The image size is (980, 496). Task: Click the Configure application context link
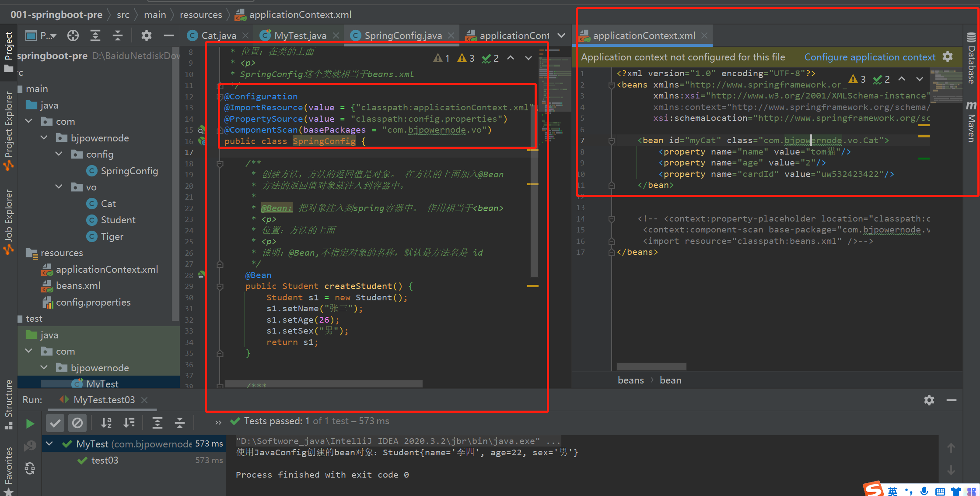(870, 57)
